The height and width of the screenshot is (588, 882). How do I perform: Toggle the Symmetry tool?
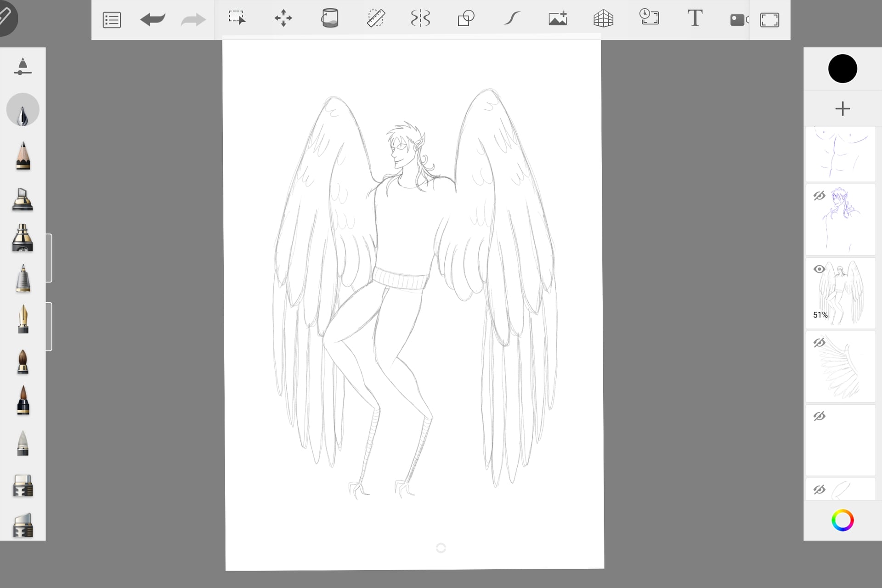tap(420, 19)
